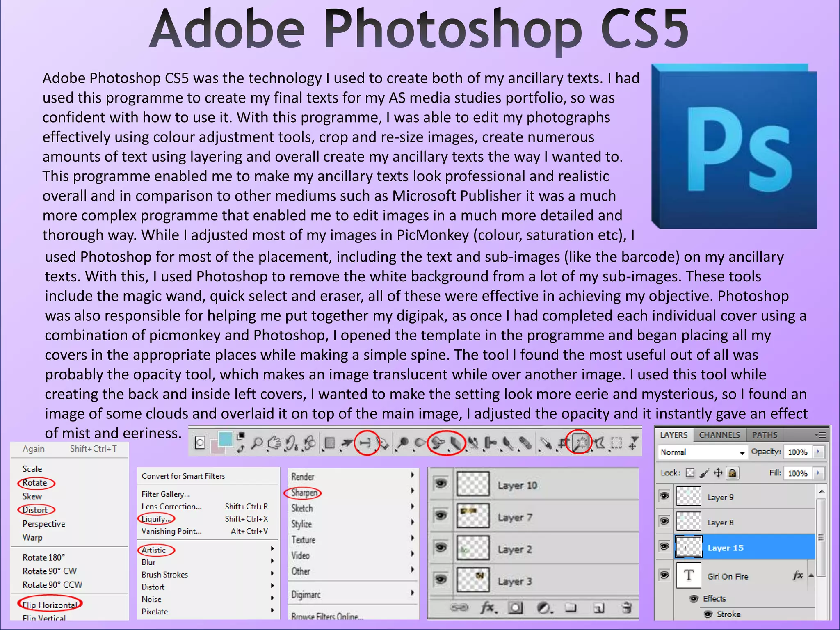Image resolution: width=840 pixels, height=630 pixels.
Task: Hide Layer 2 using its eye
Action: tap(441, 547)
